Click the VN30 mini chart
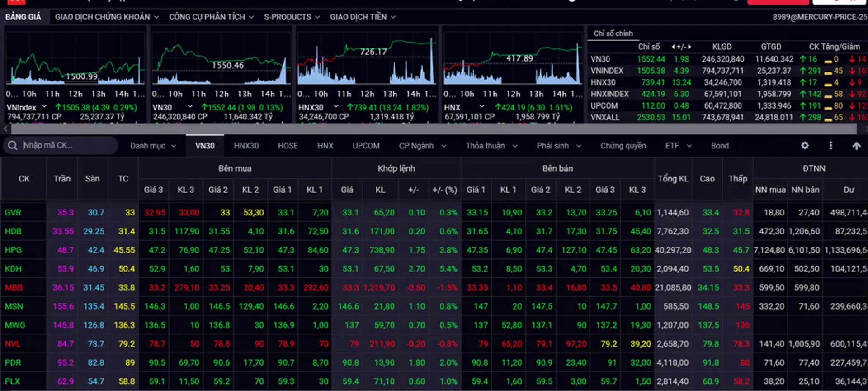868x391 pixels. (x=221, y=59)
